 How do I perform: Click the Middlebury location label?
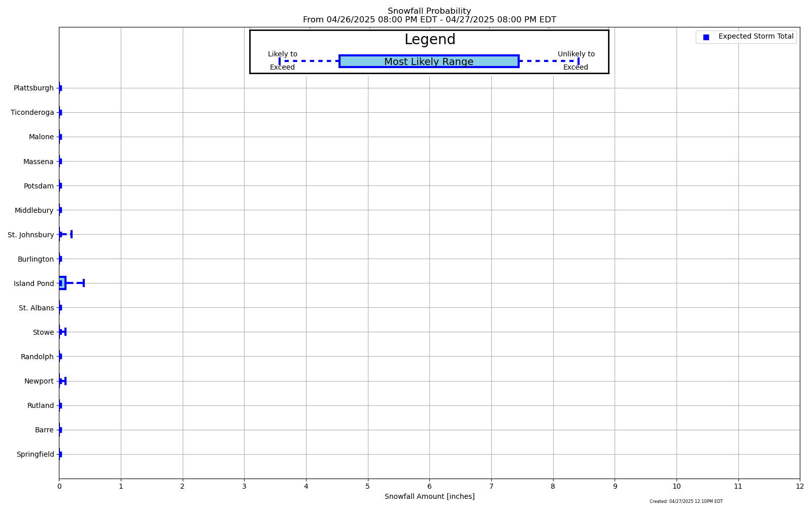coord(34,210)
